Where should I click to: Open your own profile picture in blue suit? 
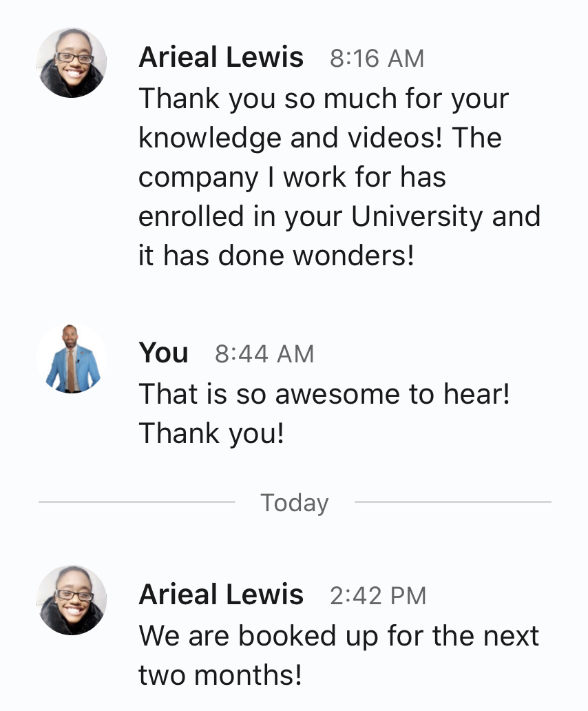pyautogui.click(x=72, y=359)
